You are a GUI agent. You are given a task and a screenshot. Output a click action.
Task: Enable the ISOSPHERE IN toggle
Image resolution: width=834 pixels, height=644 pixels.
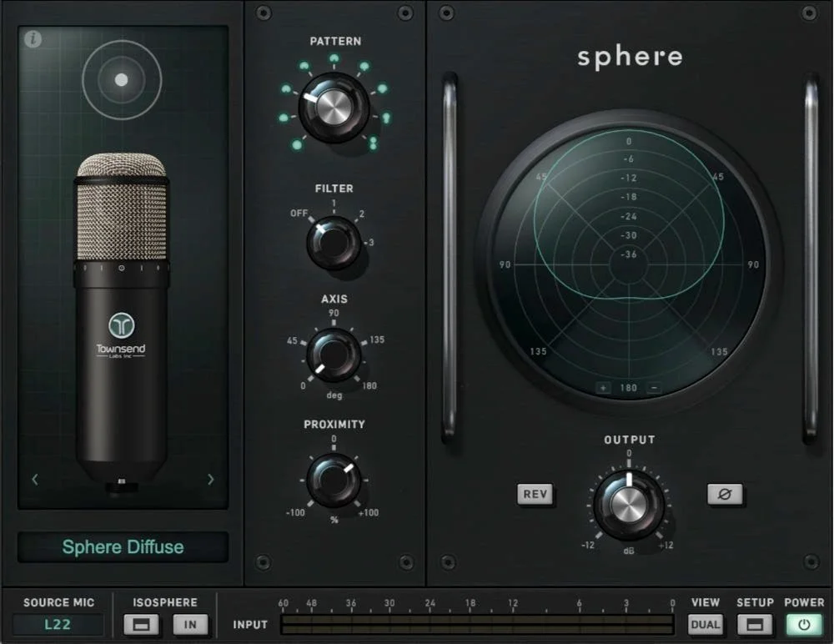click(190, 623)
